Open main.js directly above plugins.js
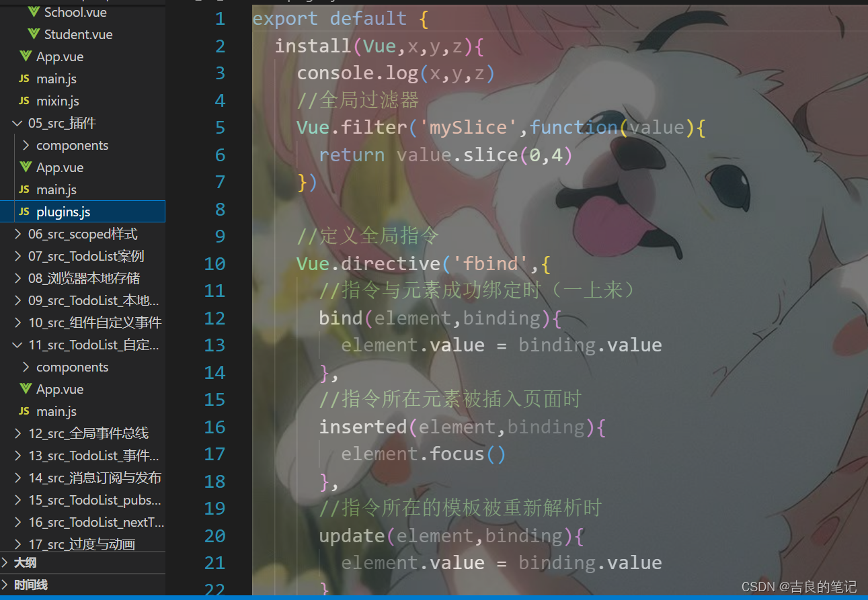 (x=56, y=189)
